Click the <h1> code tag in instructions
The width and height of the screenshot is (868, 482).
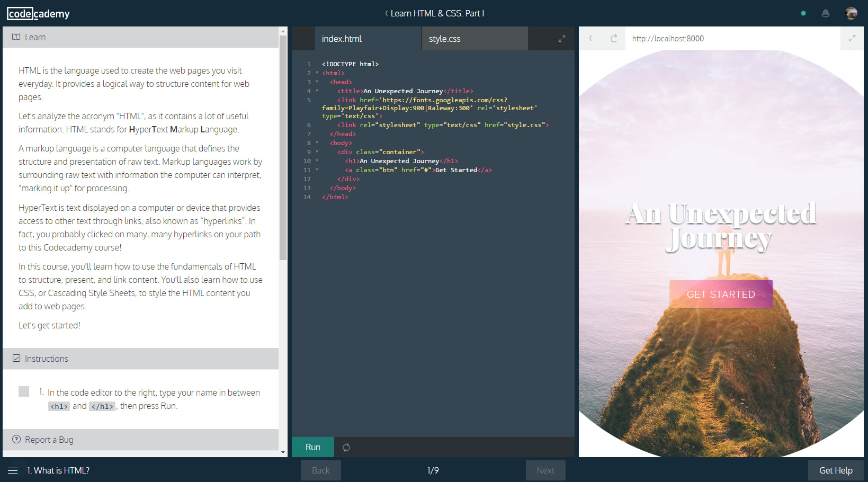pos(59,406)
